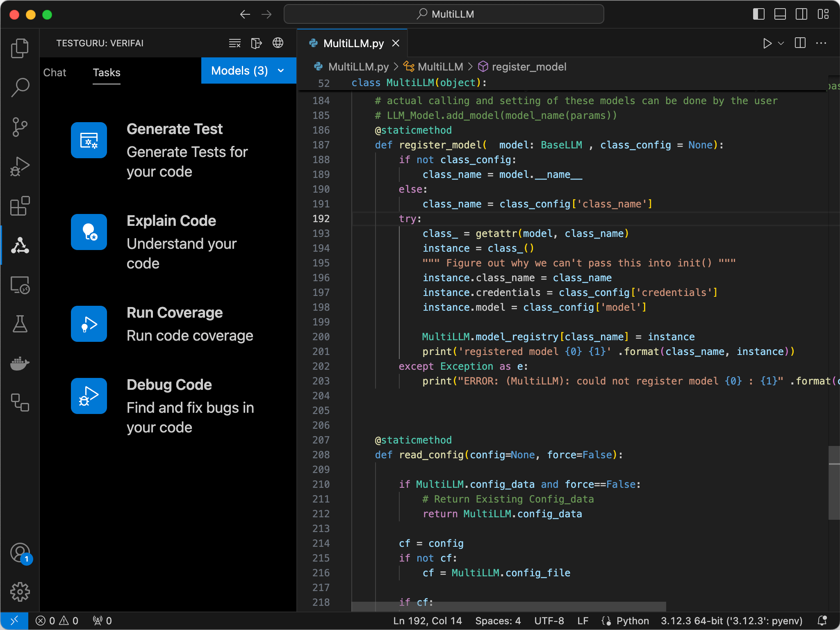This screenshot has width=840, height=630.
Task: Click the editor vertical scrollbar thumb
Action: pos(834,483)
